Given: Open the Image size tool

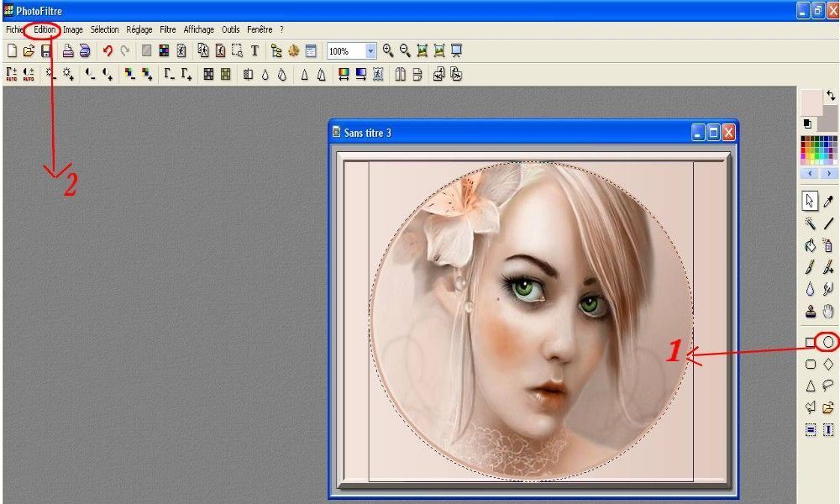Looking at the screenshot, I should click(x=203, y=50).
